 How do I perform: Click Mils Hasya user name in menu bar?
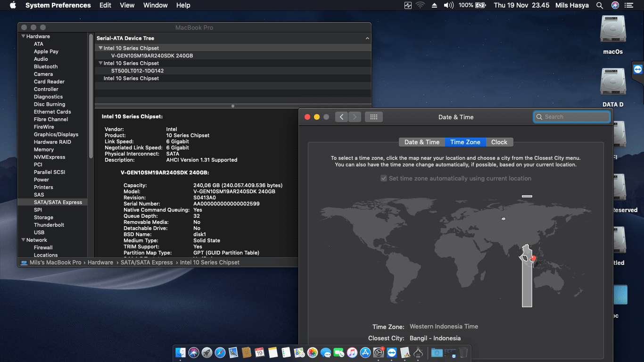(x=572, y=5)
